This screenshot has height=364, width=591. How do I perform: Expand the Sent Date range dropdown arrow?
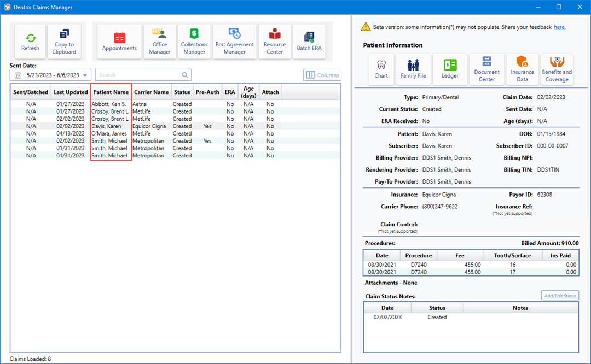tap(85, 75)
